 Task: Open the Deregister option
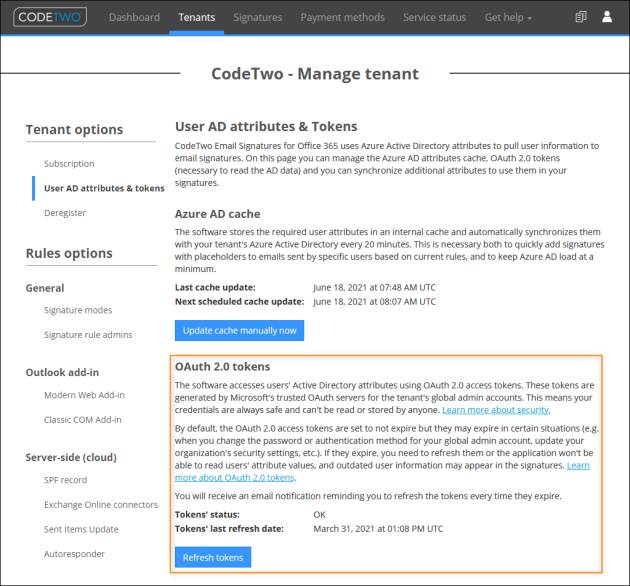[65, 213]
